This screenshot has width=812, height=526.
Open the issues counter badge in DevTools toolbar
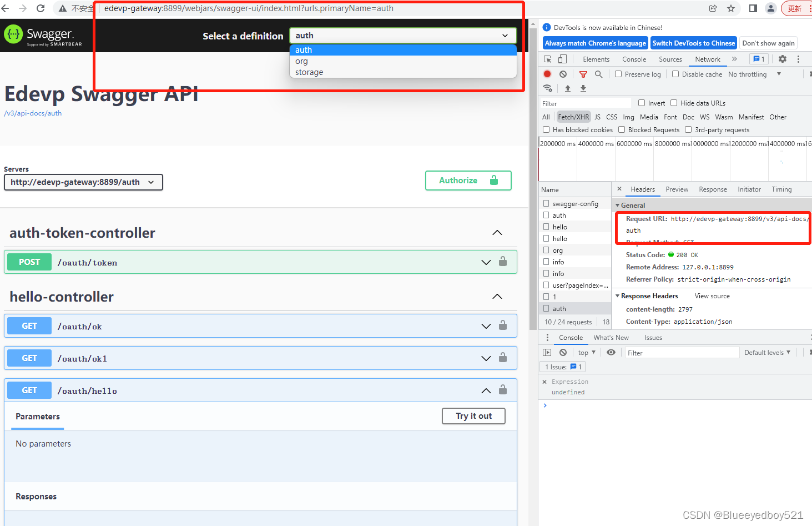point(759,59)
